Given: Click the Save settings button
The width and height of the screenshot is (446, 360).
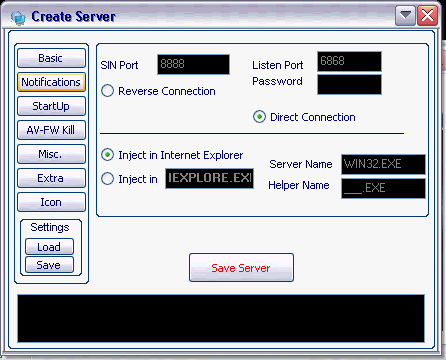Looking at the screenshot, I should click(49, 265).
